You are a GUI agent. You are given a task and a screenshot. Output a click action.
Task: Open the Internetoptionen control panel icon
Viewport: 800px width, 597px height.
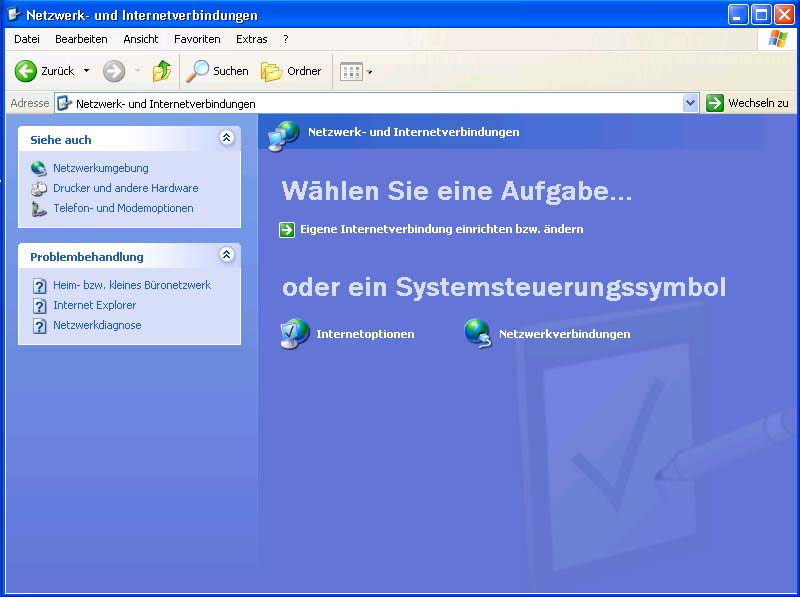294,334
